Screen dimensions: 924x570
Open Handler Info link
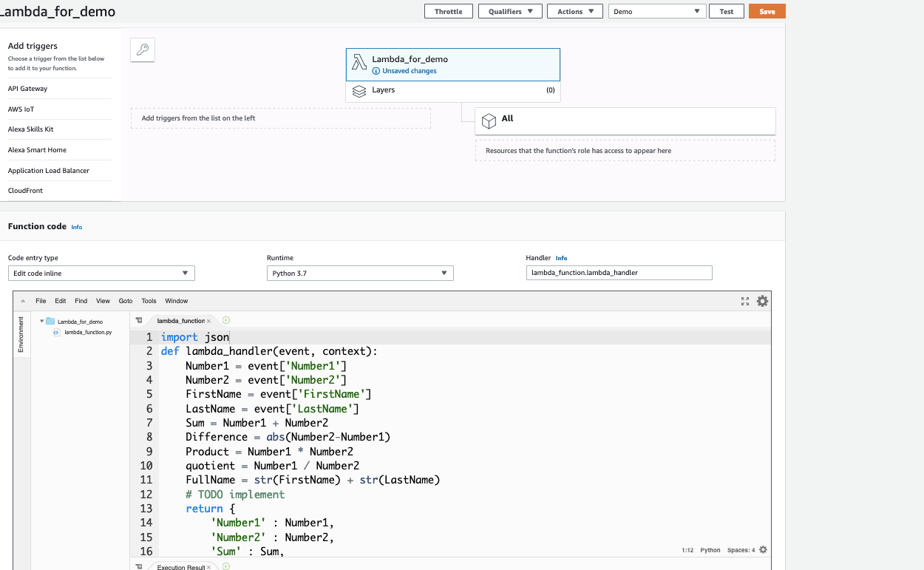562,258
